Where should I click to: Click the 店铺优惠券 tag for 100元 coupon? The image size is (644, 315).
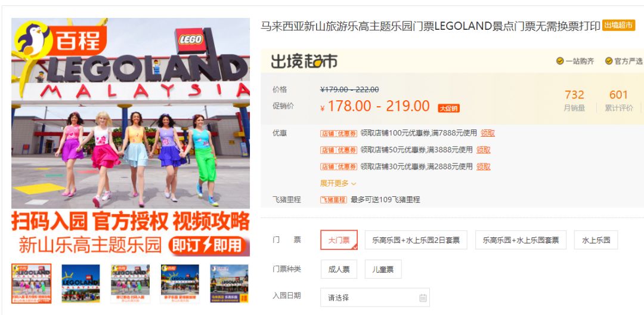[339, 133]
